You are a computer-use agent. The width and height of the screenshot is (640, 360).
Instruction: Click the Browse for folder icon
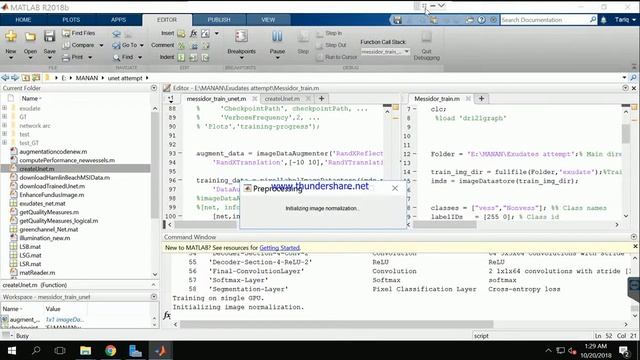point(36,78)
